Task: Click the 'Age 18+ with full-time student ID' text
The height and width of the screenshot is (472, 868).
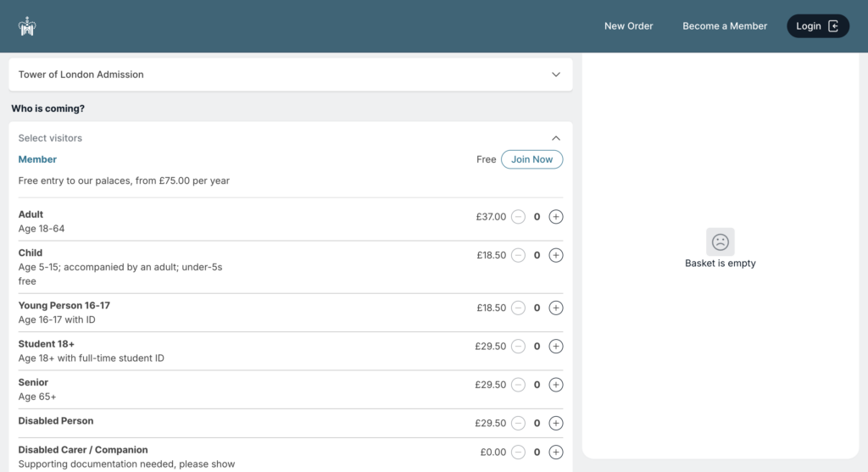Action: tap(92, 358)
